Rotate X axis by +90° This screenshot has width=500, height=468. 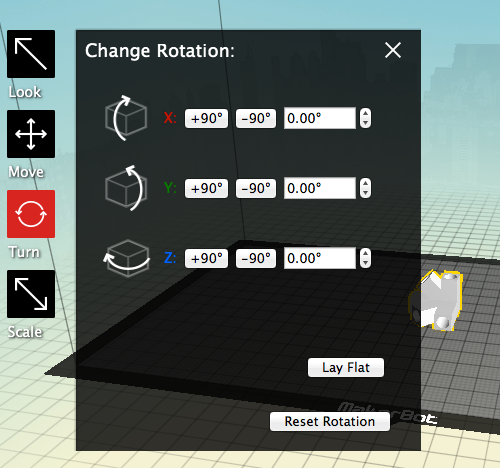pos(206,118)
